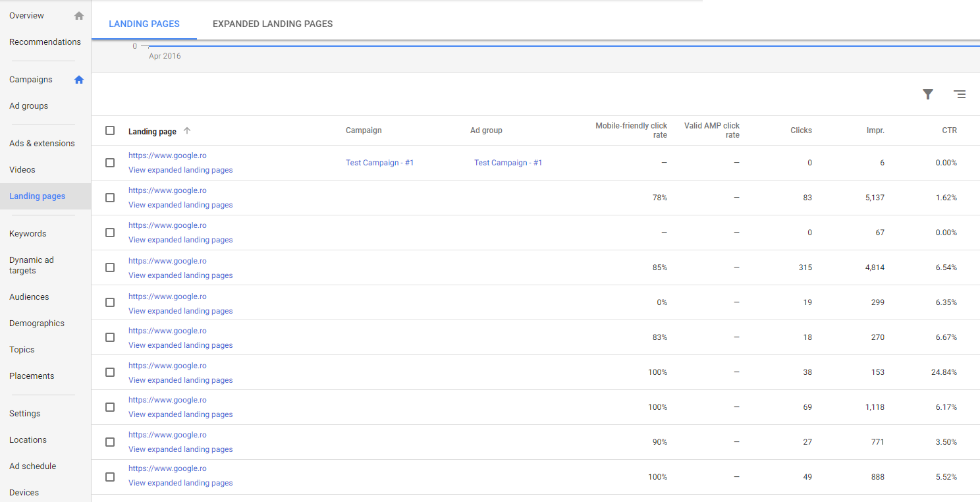Click the blue home icon beside Campaigns
This screenshot has width=980, height=502.
79,80
